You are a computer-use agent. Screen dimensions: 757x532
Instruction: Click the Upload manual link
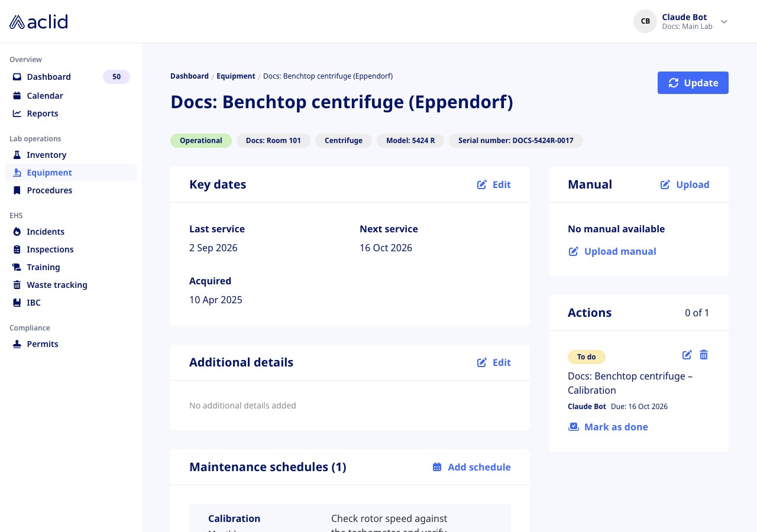(x=612, y=251)
